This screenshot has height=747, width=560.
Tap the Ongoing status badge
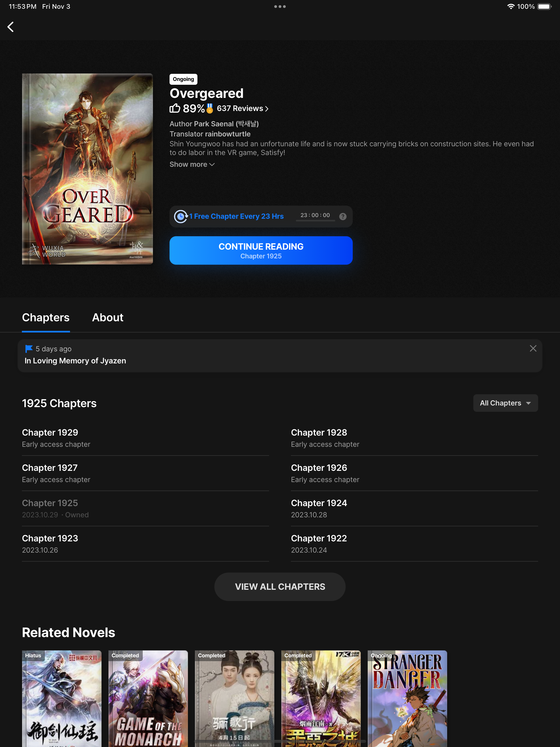[183, 79]
